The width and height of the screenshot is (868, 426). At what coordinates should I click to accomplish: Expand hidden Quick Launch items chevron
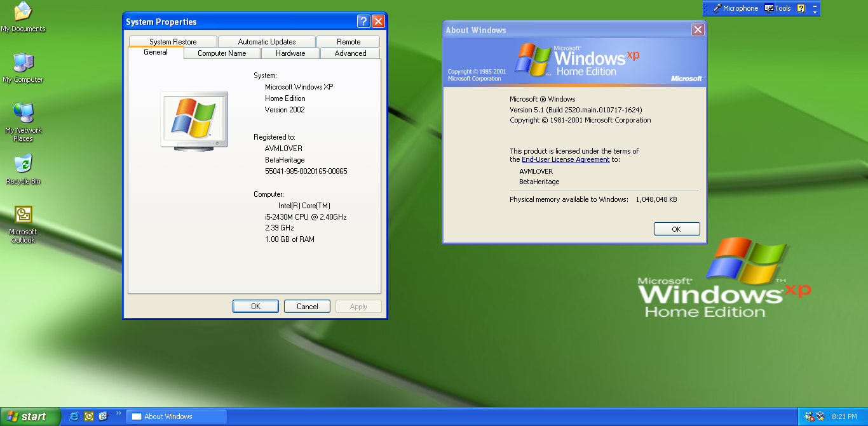point(118,413)
